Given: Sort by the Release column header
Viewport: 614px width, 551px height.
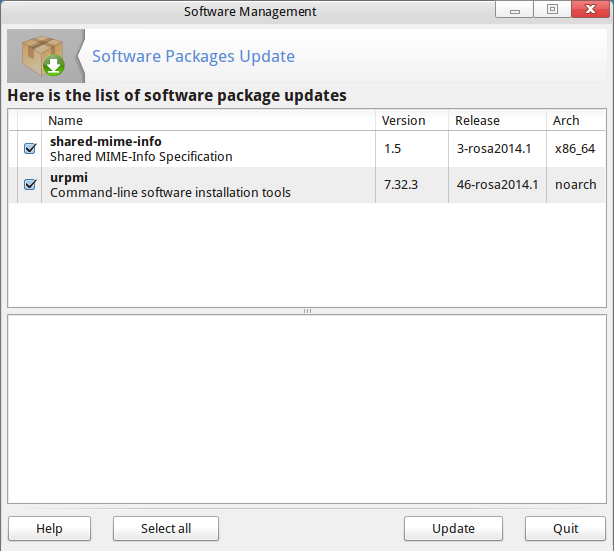Looking at the screenshot, I should (497, 120).
